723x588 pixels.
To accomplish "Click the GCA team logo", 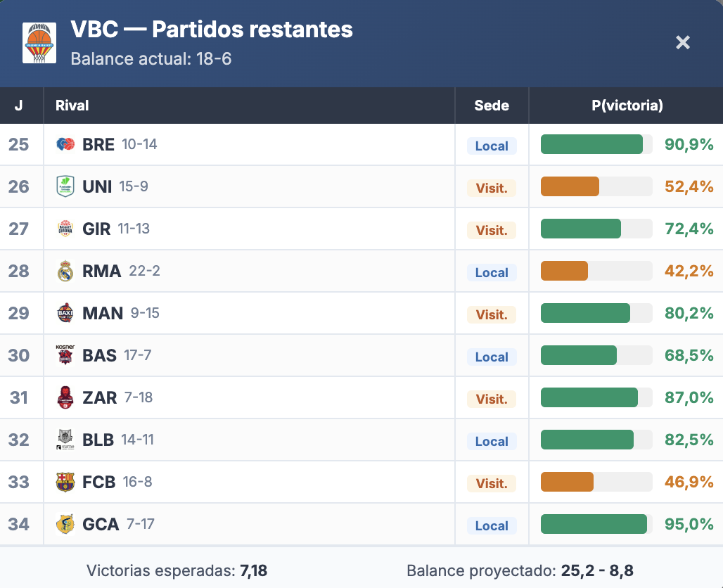I will pos(65,524).
